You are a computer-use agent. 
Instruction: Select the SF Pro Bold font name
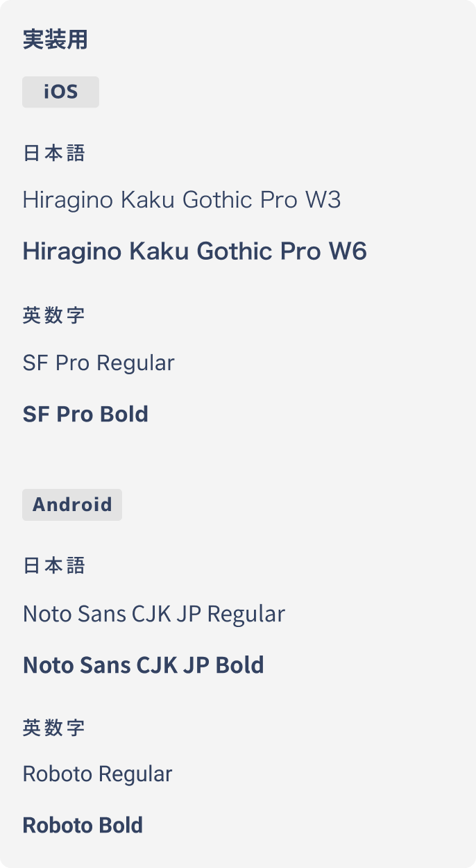pos(85,415)
